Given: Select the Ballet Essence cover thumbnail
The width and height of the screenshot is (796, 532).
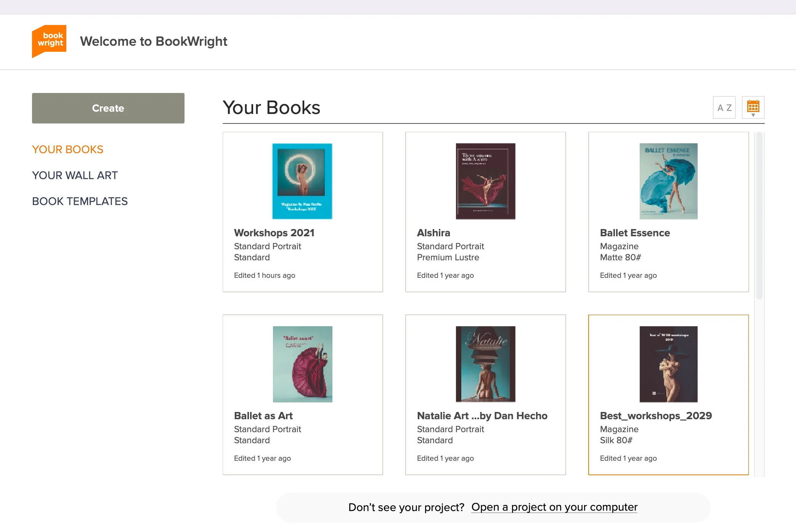Looking at the screenshot, I should coord(668,181).
